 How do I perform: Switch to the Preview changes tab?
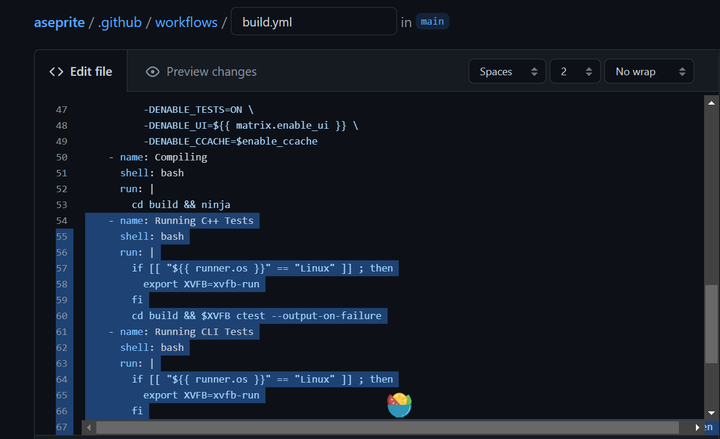pos(201,72)
